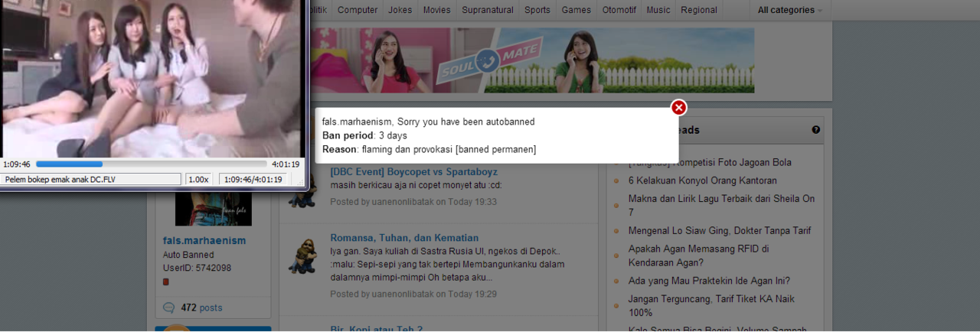Click the video frame in the player window
This screenshot has height=332, width=980.
click(x=152, y=78)
